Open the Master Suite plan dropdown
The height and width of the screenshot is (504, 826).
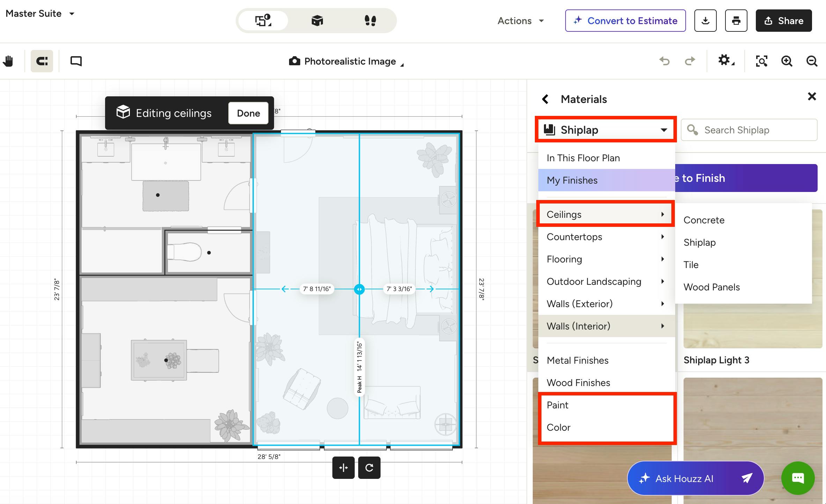pos(40,14)
